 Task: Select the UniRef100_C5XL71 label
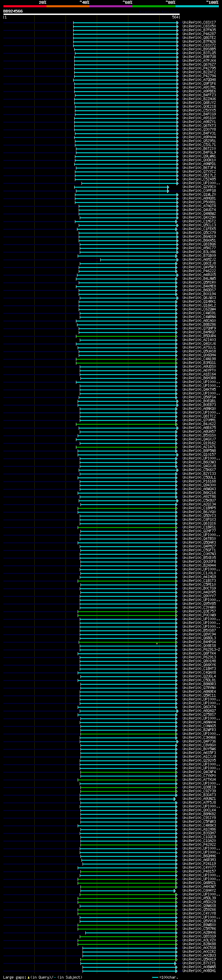[x=199, y=145]
